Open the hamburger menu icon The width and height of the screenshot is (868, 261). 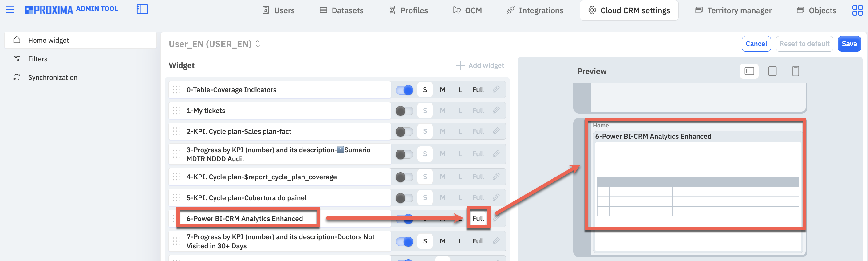(10, 9)
